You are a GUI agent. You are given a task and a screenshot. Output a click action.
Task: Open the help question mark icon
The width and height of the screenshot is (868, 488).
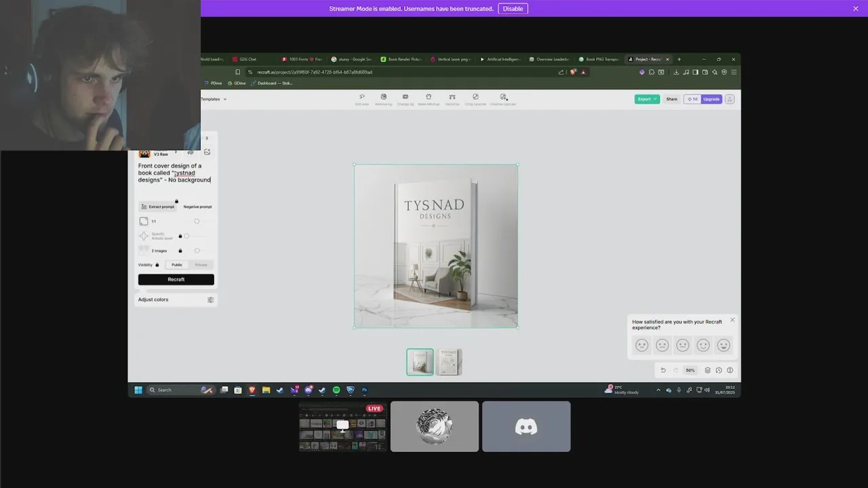point(730,370)
